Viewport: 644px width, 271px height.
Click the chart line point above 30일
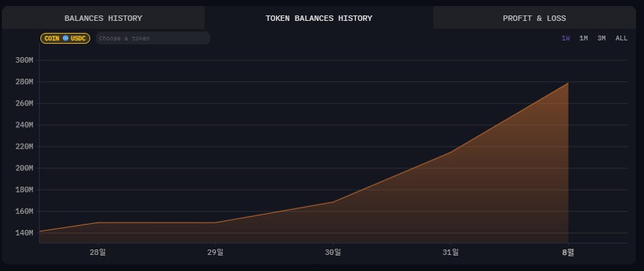click(x=332, y=202)
